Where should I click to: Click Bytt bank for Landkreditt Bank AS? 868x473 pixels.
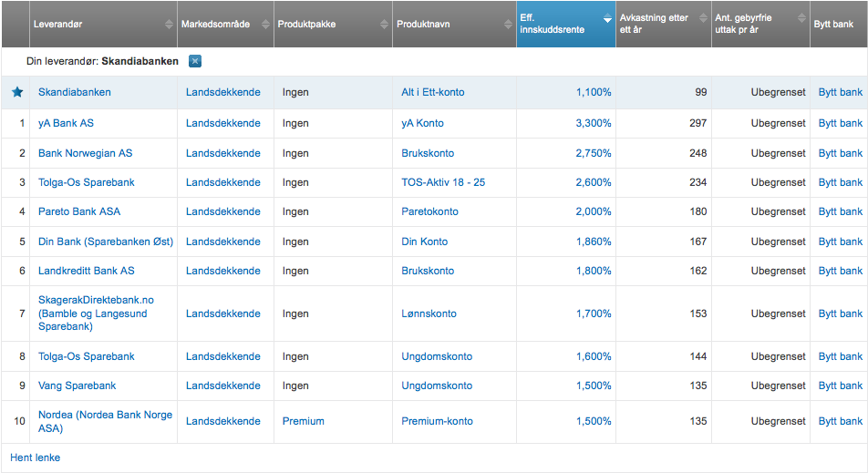click(841, 271)
